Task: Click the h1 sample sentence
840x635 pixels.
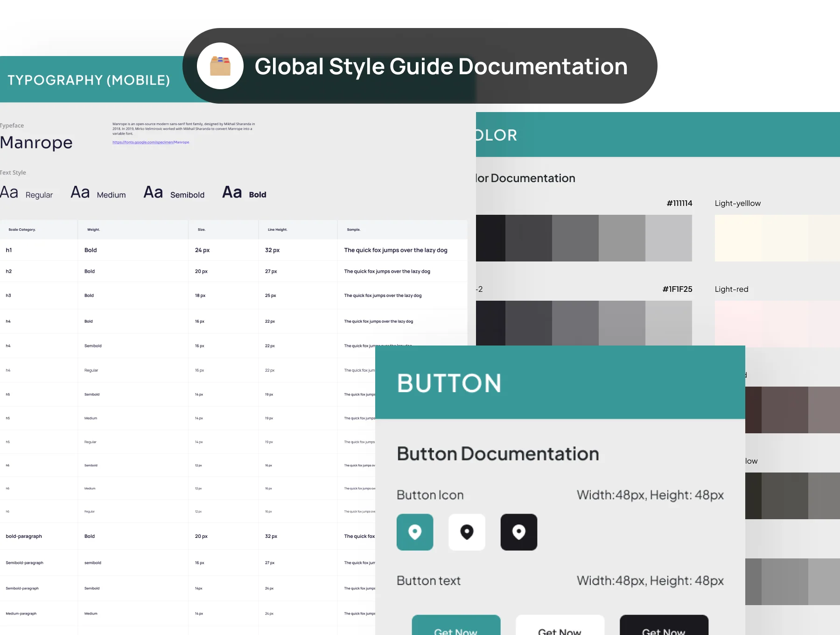Action: (396, 250)
